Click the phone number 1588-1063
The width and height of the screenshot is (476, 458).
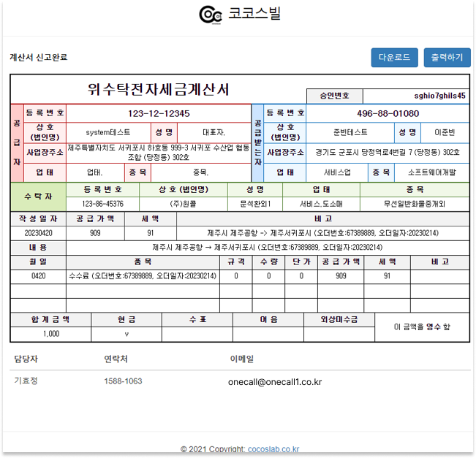click(123, 381)
